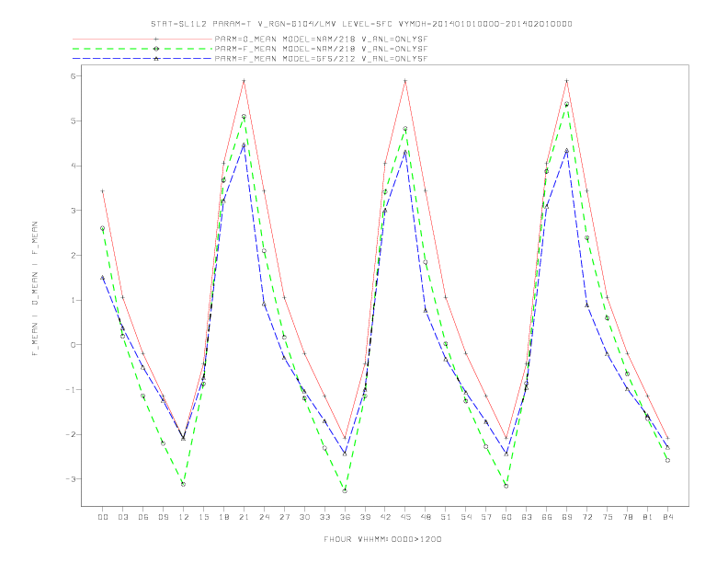Click x-axis tick label 36
This screenshot has height=563, width=728.
(x=345, y=517)
